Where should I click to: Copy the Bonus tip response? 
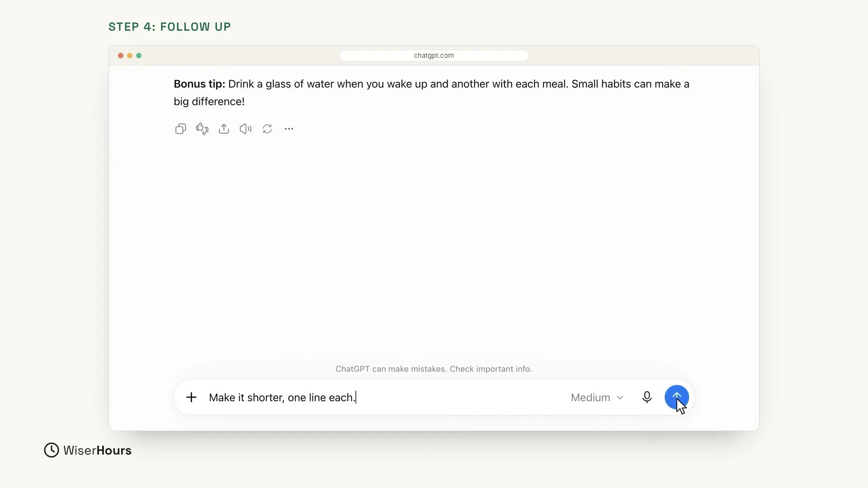(x=180, y=129)
